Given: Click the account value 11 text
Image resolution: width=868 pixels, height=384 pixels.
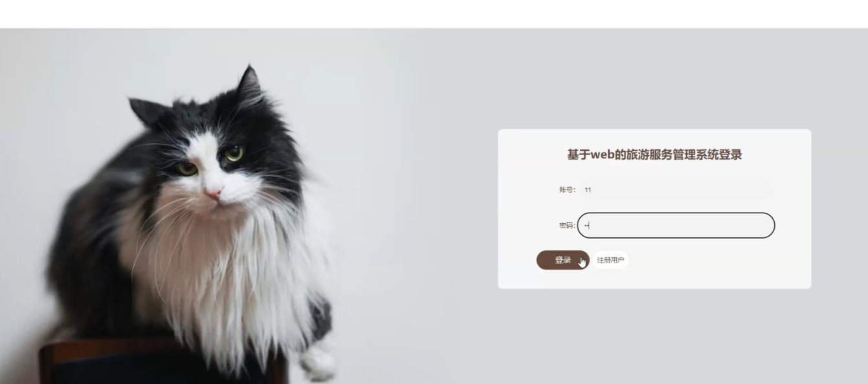Looking at the screenshot, I should (588, 190).
